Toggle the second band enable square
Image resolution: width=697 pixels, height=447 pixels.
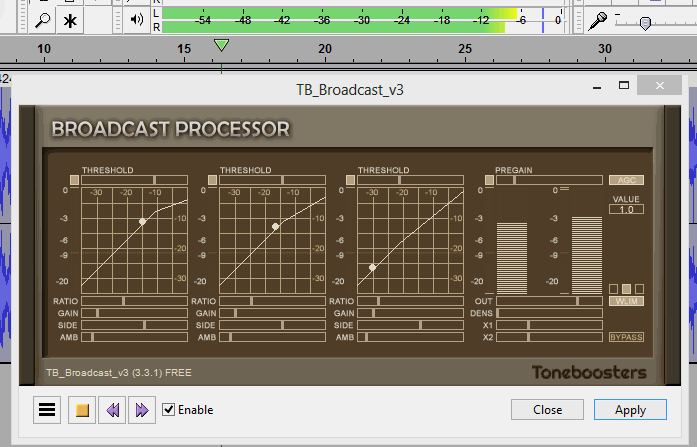[212, 180]
